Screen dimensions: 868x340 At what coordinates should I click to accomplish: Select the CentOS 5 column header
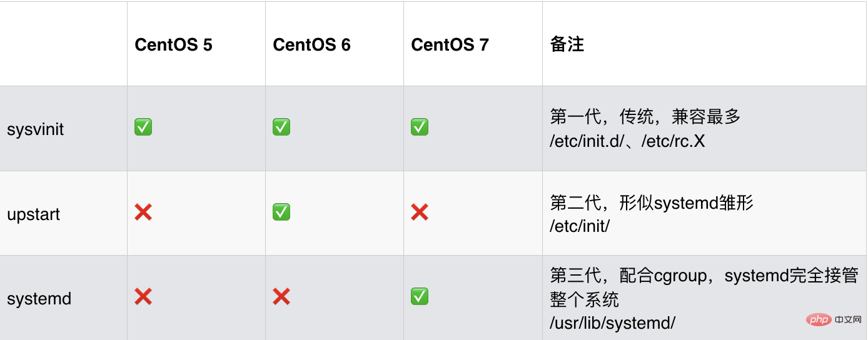click(x=174, y=45)
